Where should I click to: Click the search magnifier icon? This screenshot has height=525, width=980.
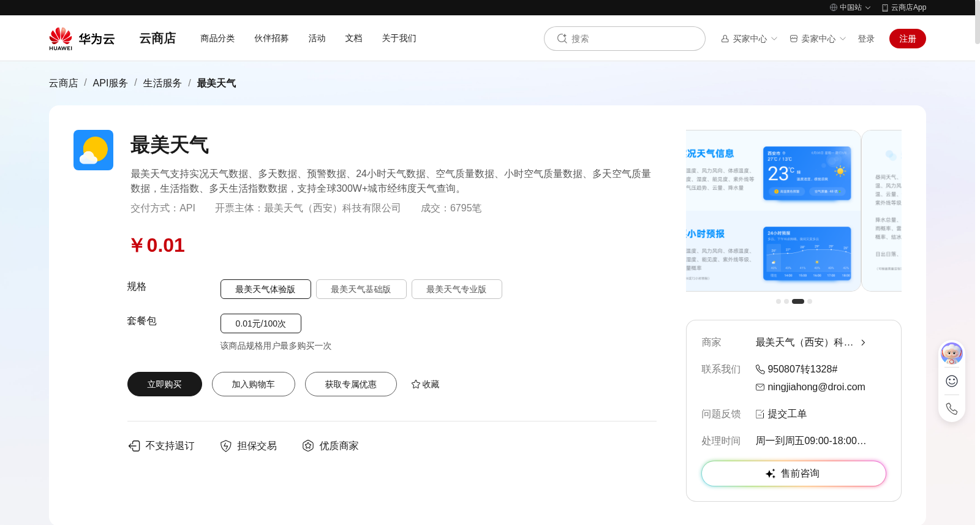pos(562,39)
